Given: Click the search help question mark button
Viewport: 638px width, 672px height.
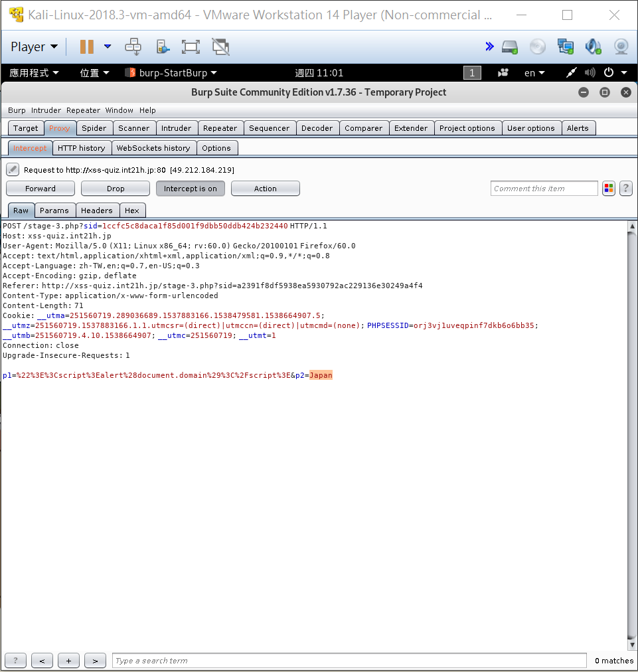Looking at the screenshot, I should pos(15,661).
